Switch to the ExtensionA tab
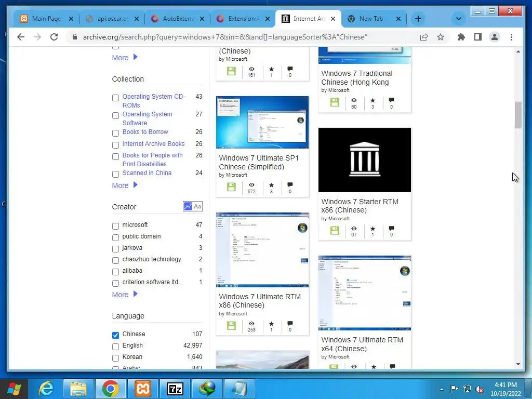The height and width of the screenshot is (399, 532). (243, 19)
